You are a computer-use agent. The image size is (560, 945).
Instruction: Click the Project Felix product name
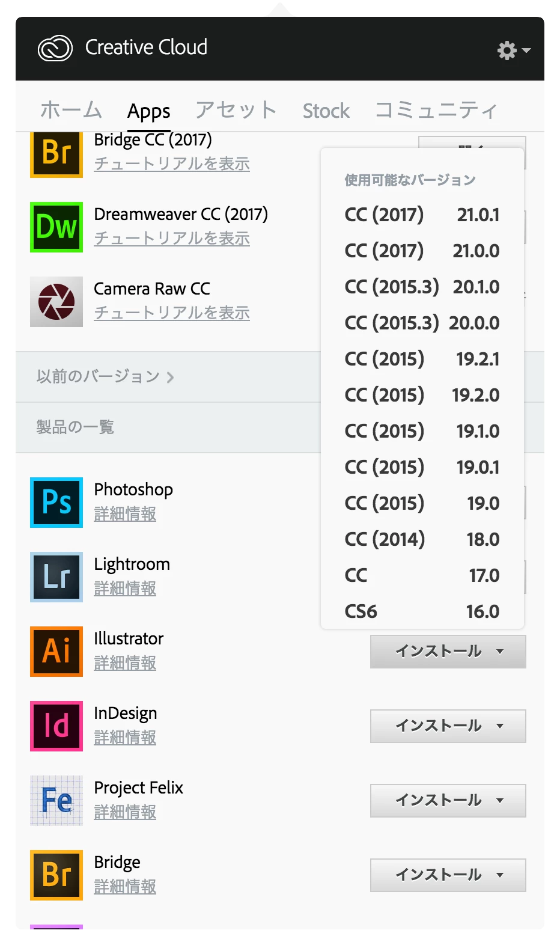click(x=139, y=788)
